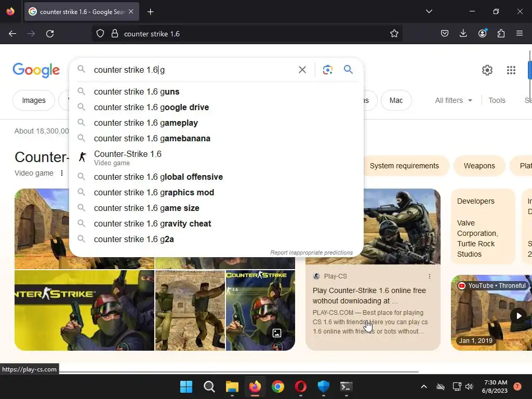Open the two dancing soldiers thumbnail
532x399 pixels.
pyautogui.click(x=190, y=310)
